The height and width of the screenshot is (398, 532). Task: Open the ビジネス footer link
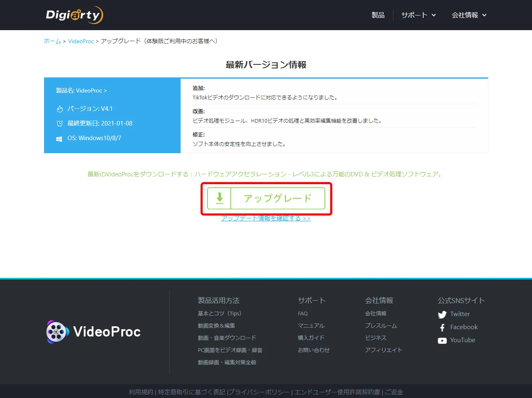375,338
